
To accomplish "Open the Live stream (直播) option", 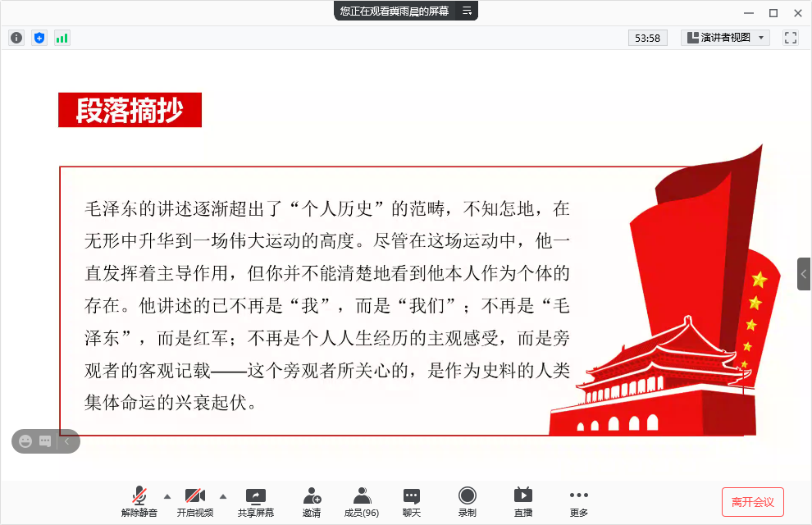I will click(523, 502).
